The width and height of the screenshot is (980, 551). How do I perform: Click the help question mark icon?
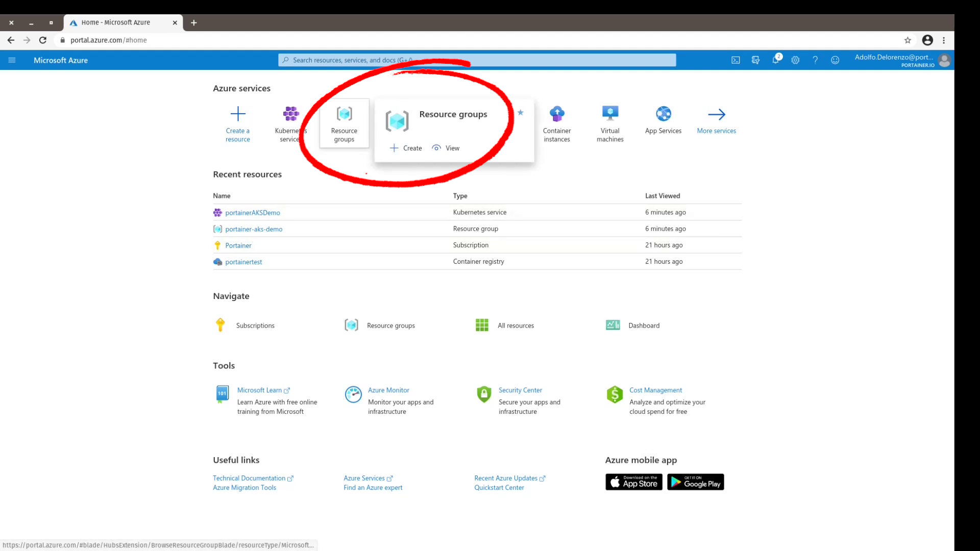(815, 60)
